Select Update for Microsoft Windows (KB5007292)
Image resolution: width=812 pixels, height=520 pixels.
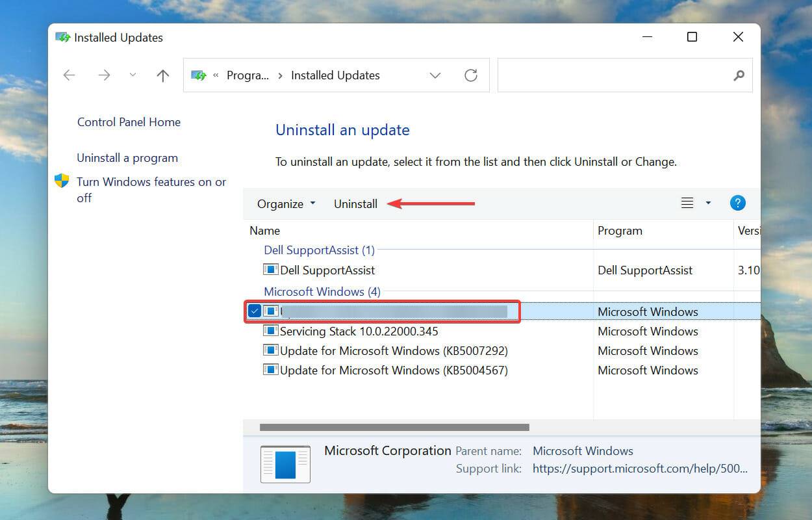click(x=394, y=351)
